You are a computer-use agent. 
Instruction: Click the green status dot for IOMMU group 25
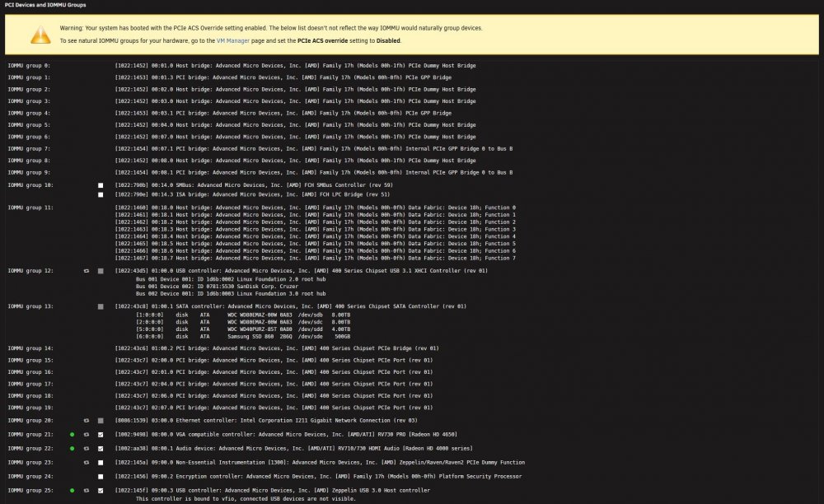pyautogui.click(x=72, y=491)
